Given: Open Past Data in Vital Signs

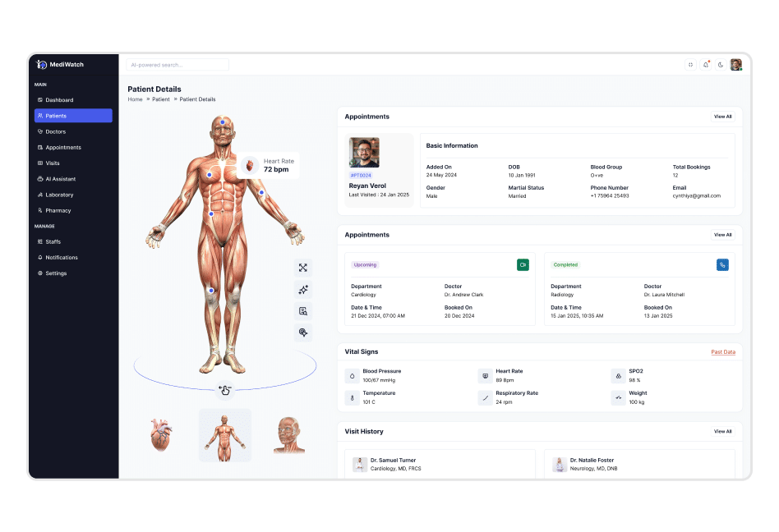Looking at the screenshot, I should [722, 351].
